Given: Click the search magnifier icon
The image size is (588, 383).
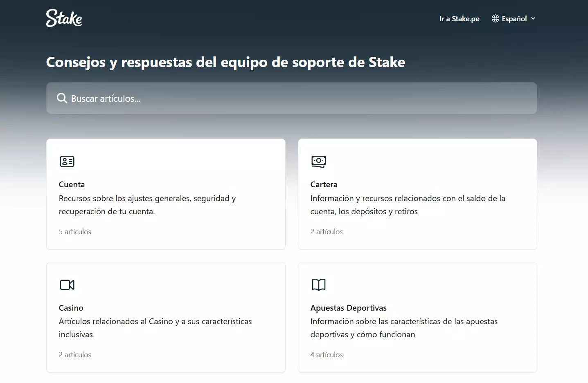Looking at the screenshot, I should 62,98.
